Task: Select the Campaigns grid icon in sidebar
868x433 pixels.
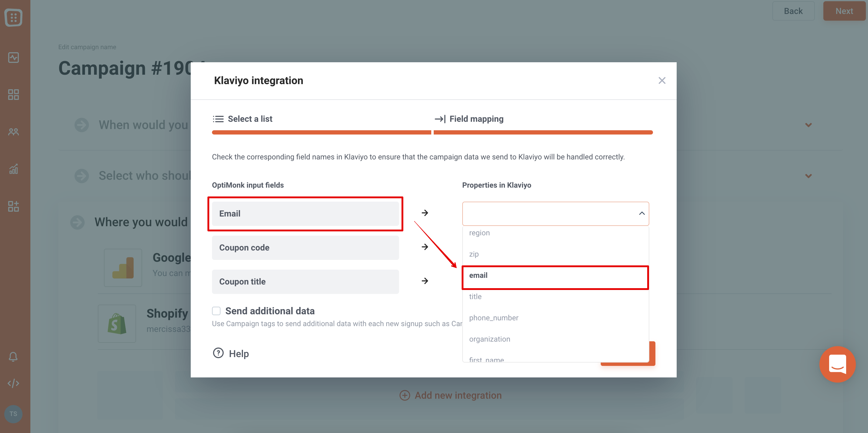Action: click(13, 95)
